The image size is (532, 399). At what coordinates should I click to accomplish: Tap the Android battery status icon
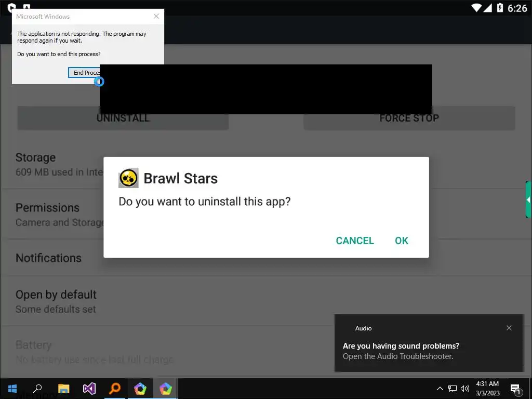click(500, 8)
